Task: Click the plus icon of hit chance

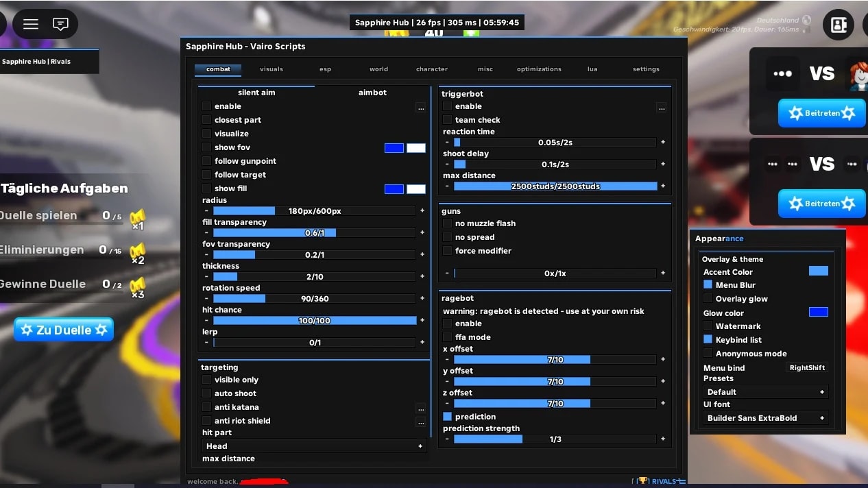Action: 422,321
